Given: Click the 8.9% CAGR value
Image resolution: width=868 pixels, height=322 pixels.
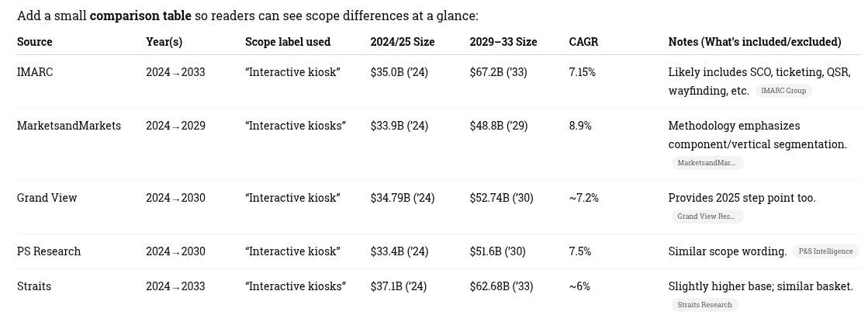Looking at the screenshot, I should tap(580, 126).
